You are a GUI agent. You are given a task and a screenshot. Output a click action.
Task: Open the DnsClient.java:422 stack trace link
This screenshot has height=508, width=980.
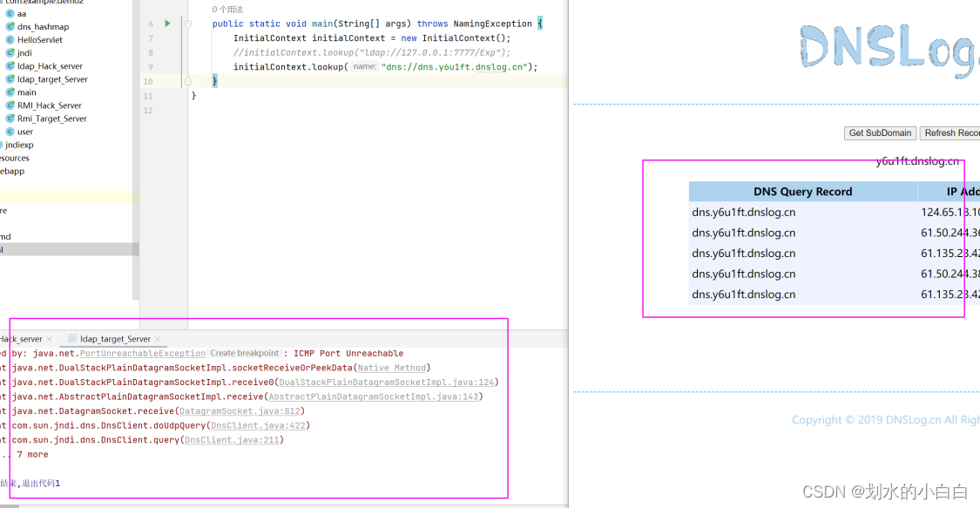(x=258, y=425)
